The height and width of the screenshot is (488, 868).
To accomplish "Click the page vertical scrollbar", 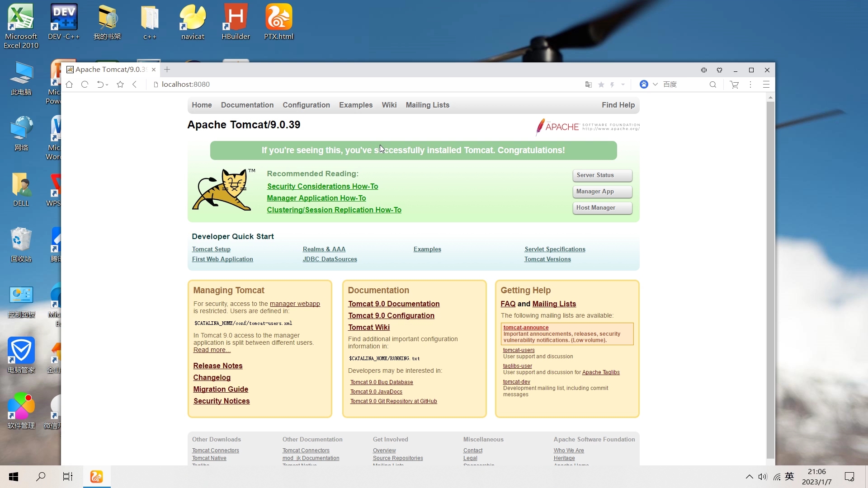I will point(771,280).
